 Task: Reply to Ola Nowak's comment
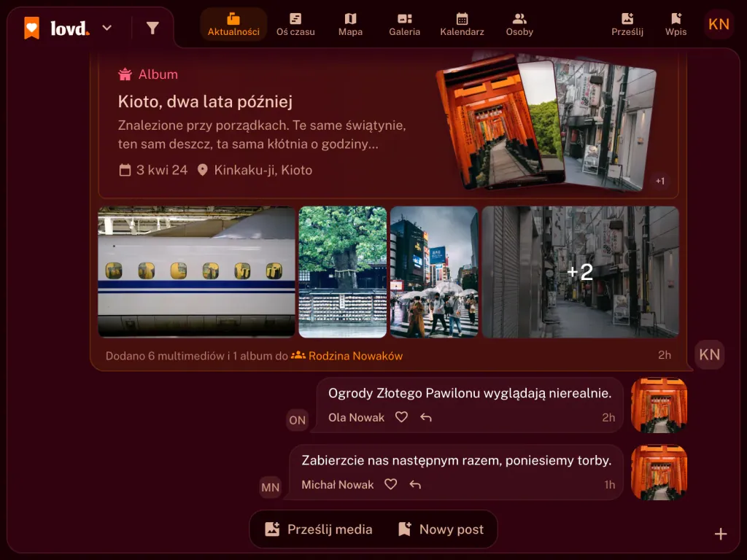click(426, 418)
